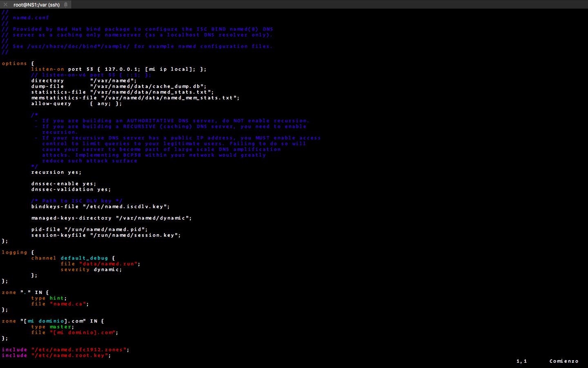This screenshot has height=368, width=588.
Task: Click the 'memstatistics-file' directive
Action: click(x=64, y=98)
